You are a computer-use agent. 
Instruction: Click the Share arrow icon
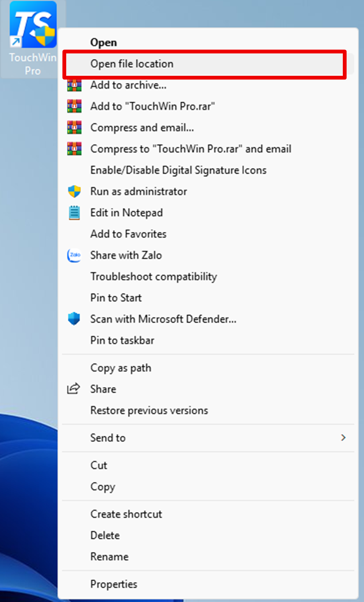(73, 389)
